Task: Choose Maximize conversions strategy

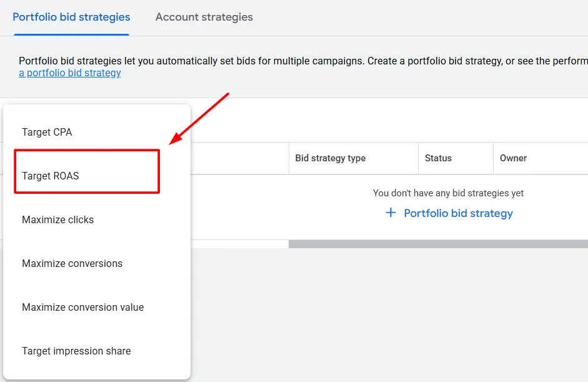Action: (71, 263)
